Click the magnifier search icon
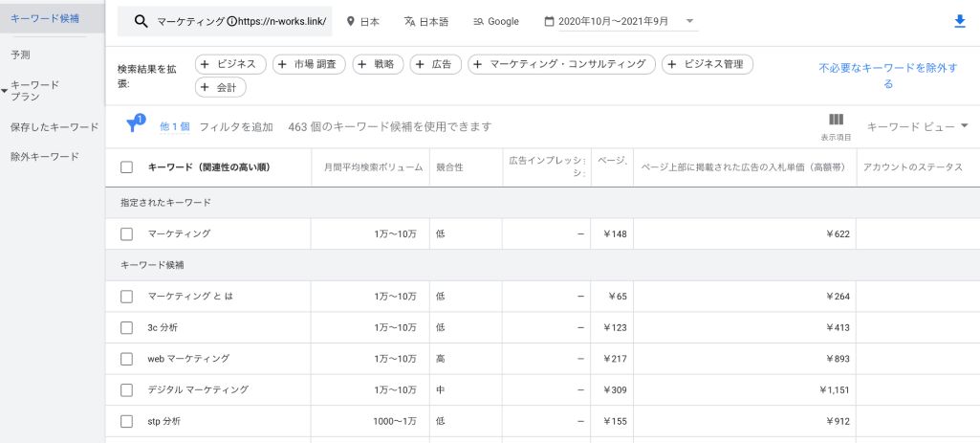 click(142, 21)
